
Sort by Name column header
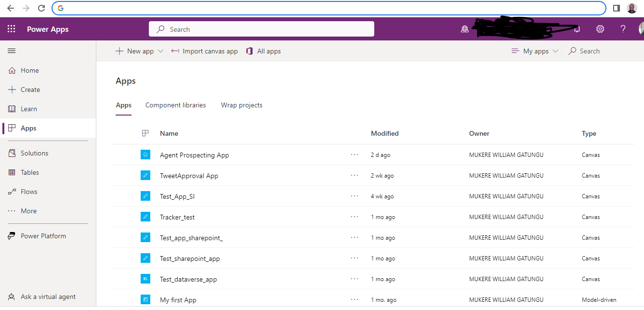[169, 133]
